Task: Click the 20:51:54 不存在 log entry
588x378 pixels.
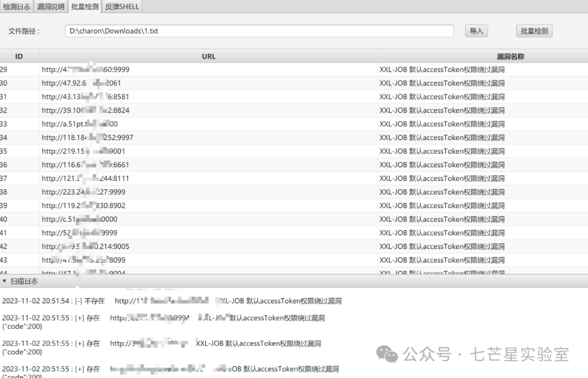Action: (x=171, y=301)
